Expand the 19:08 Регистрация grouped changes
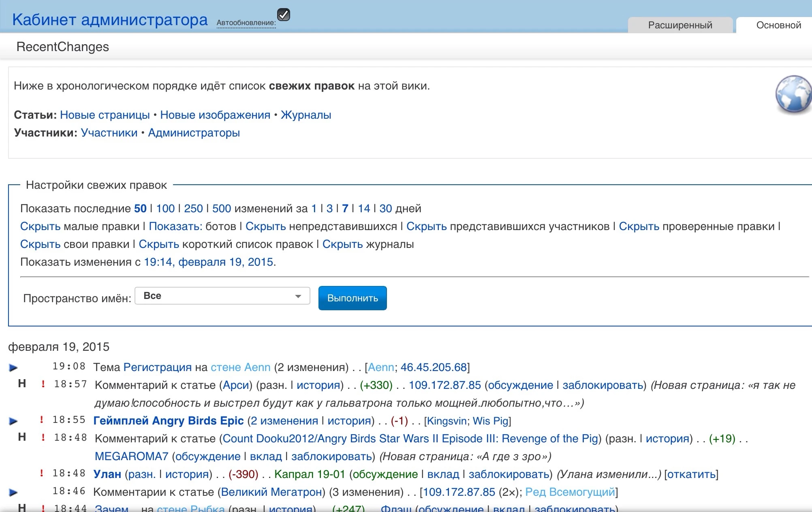Image resolution: width=812 pixels, height=512 pixels. 13,368
